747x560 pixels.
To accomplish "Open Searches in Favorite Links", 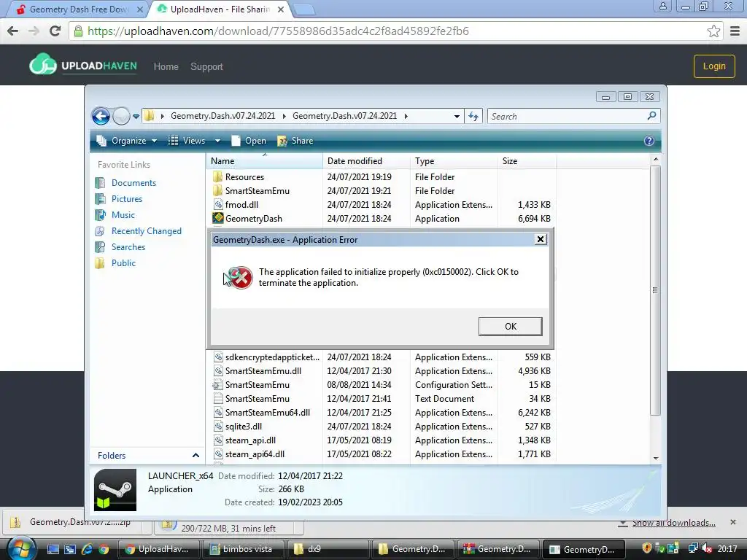I will (x=128, y=247).
